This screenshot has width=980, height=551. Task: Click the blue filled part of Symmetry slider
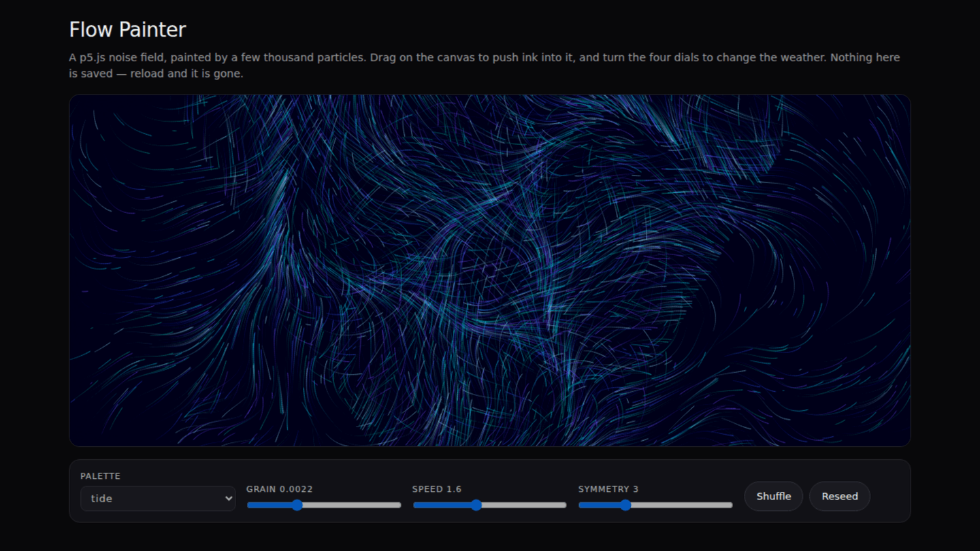599,505
